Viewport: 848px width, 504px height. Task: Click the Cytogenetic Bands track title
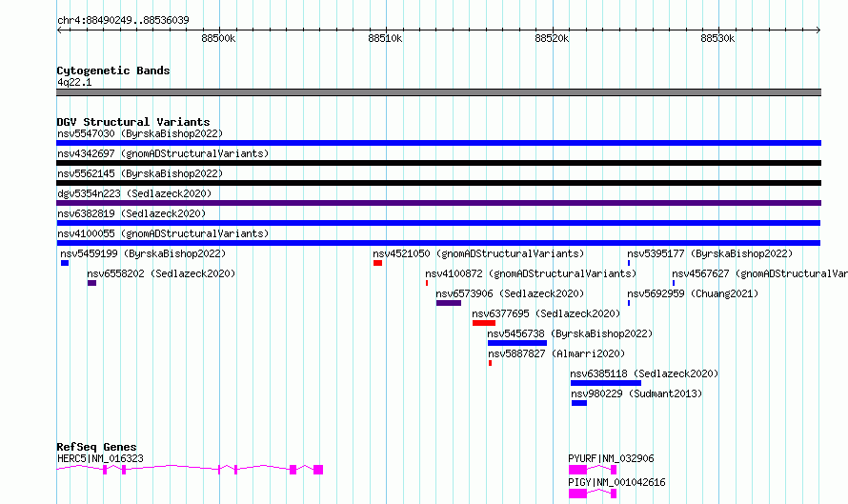click(x=113, y=71)
